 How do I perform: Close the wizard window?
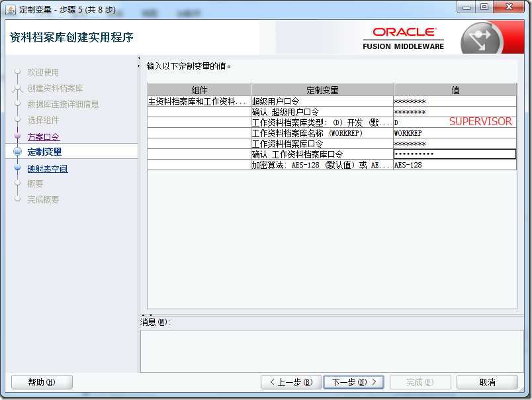point(509,7)
